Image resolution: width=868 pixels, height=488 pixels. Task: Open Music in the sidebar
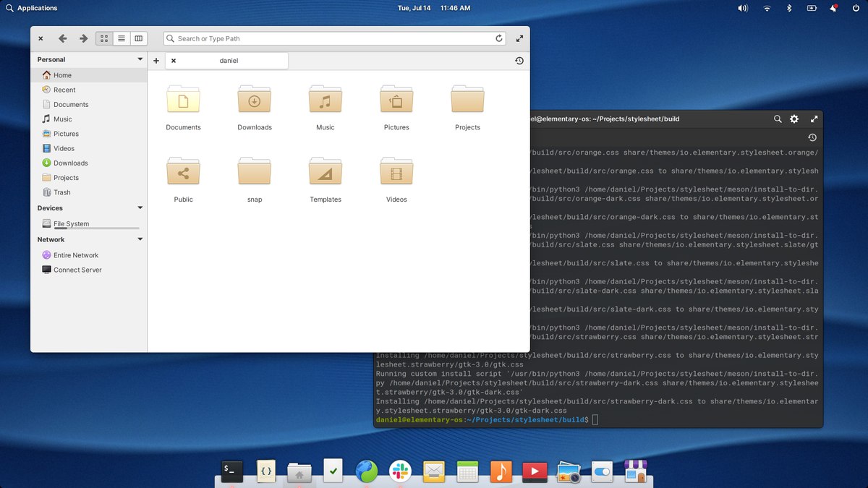click(x=89, y=119)
